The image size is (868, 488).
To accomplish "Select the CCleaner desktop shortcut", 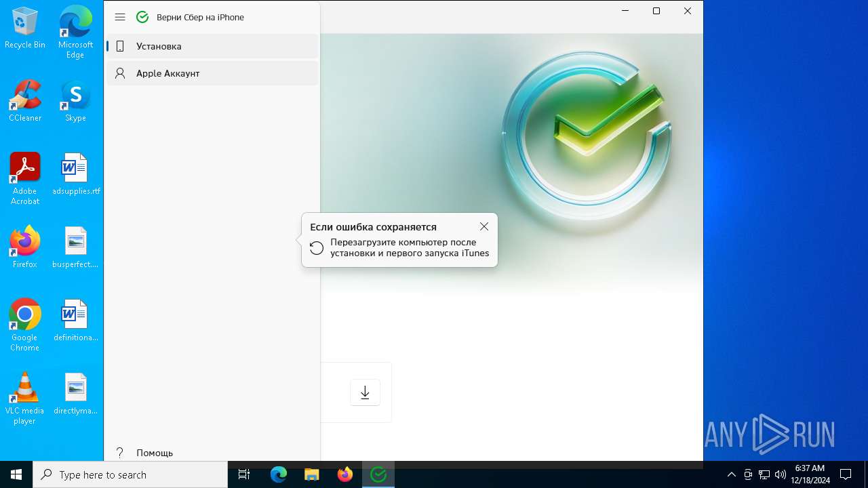I will 25,102.
